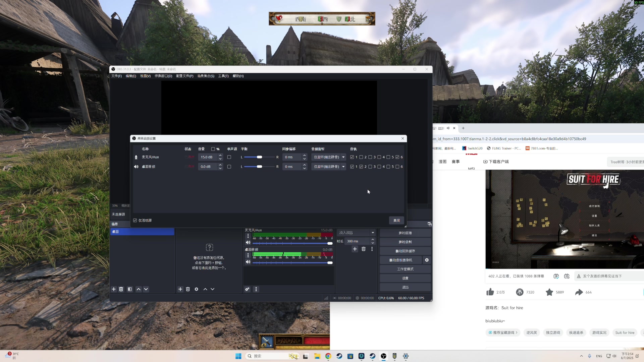The image size is (644, 362).
Task: Click the coin icon beside 7320
Action: pos(520,292)
